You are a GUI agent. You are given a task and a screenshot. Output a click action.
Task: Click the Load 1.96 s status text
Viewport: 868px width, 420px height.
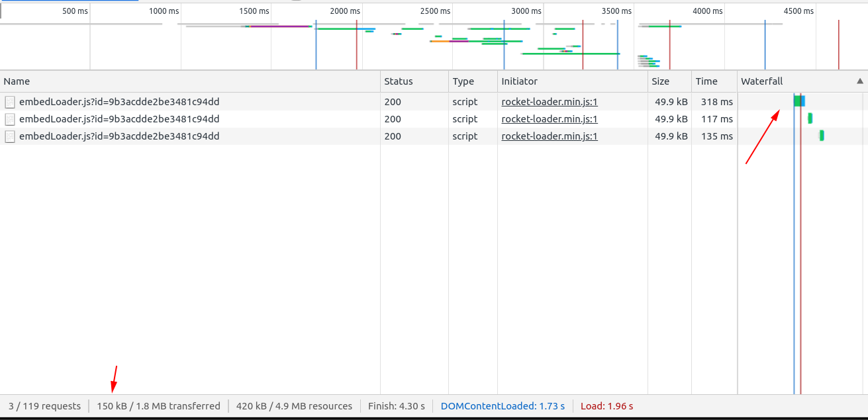[x=606, y=406]
